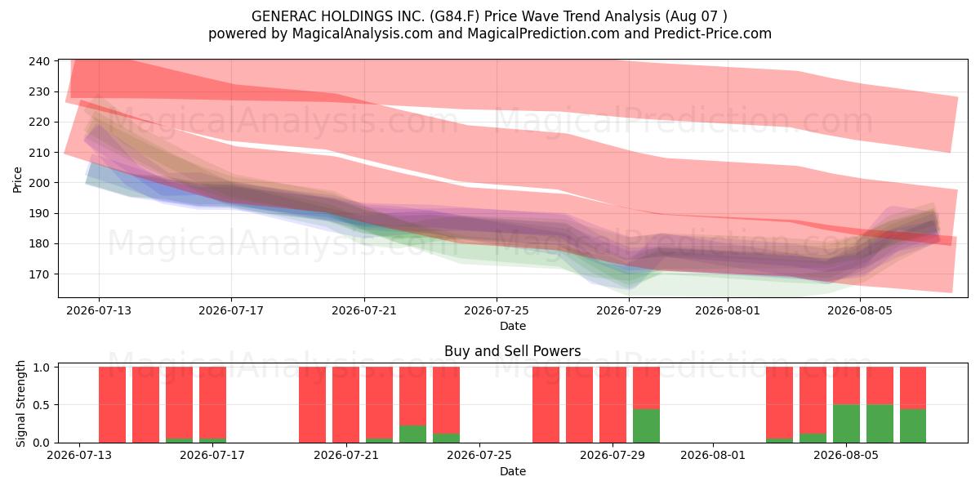Click the 'Date' label under the signal chart
The width and height of the screenshot is (980, 490).
(x=513, y=471)
